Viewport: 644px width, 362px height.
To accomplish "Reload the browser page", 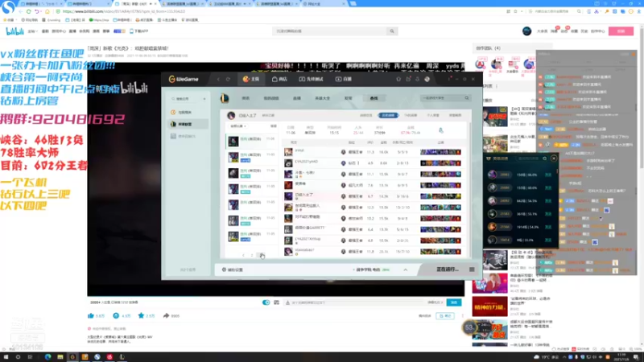I will tap(29, 11).
